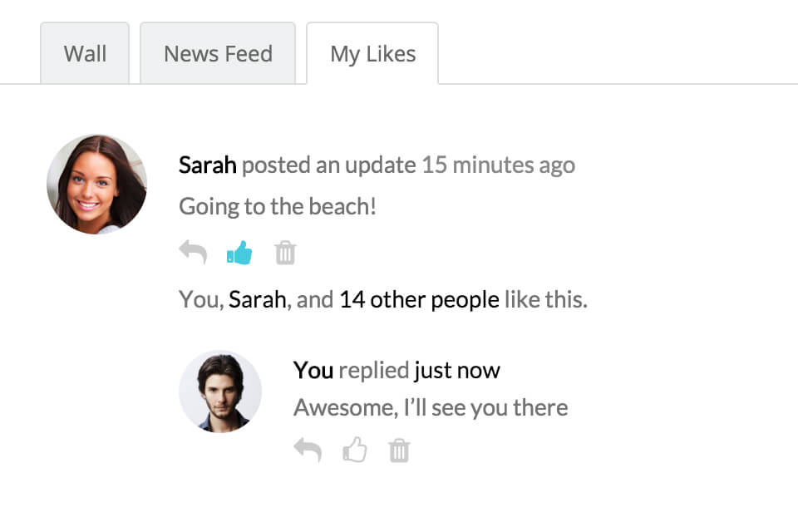Show the 14 other people who liked

pos(419,299)
